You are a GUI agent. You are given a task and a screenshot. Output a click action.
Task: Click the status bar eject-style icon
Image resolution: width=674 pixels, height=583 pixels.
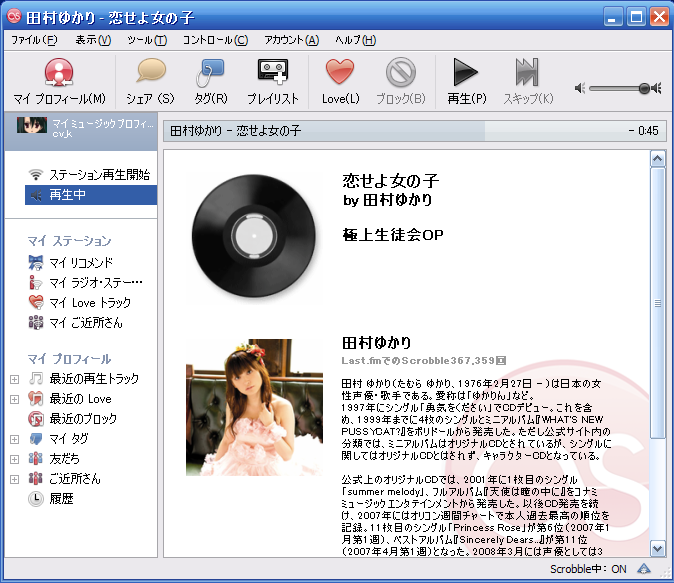click(643, 569)
